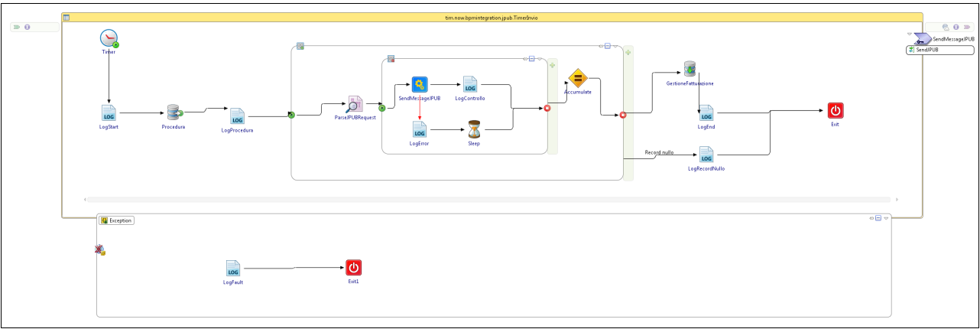Select the LogRecordNullo activity
Image resolution: width=980 pixels, height=329 pixels.
(x=706, y=155)
